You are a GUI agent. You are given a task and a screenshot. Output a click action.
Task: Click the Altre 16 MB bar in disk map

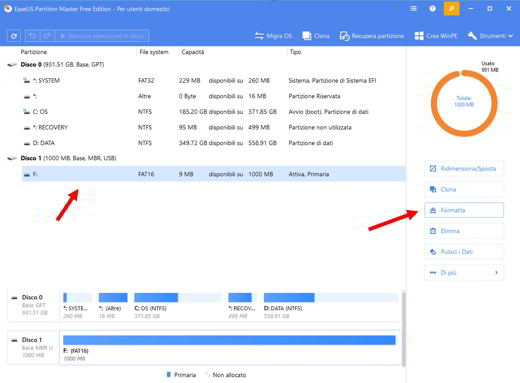coord(113,297)
